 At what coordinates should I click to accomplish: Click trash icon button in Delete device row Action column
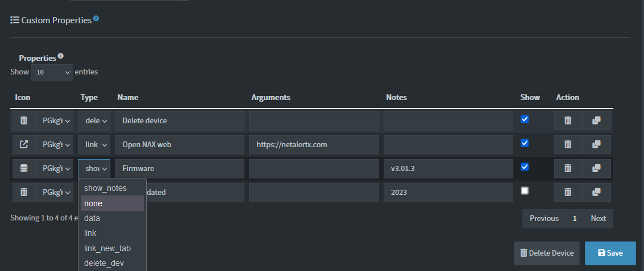click(567, 120)
